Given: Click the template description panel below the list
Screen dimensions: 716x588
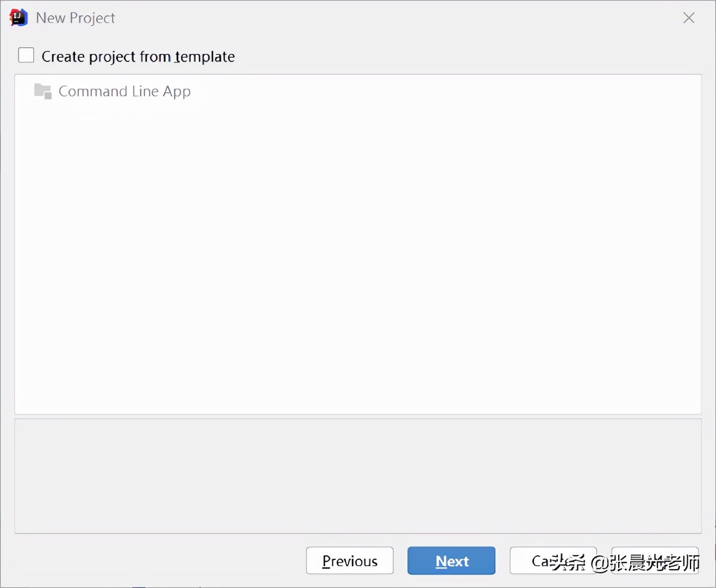Looking at the screenshot, I should coord(357,476).
